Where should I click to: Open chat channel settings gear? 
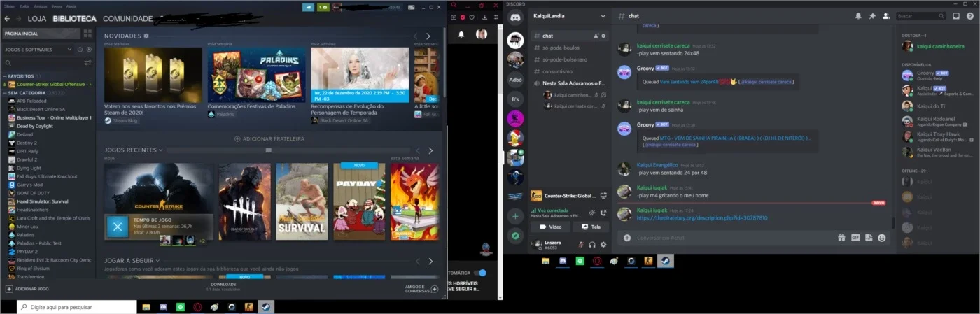(x=603, y=36)
